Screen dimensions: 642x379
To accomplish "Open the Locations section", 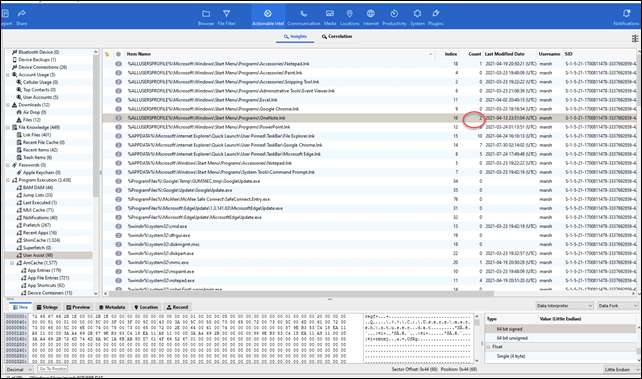I will click(x=350, y=17).
